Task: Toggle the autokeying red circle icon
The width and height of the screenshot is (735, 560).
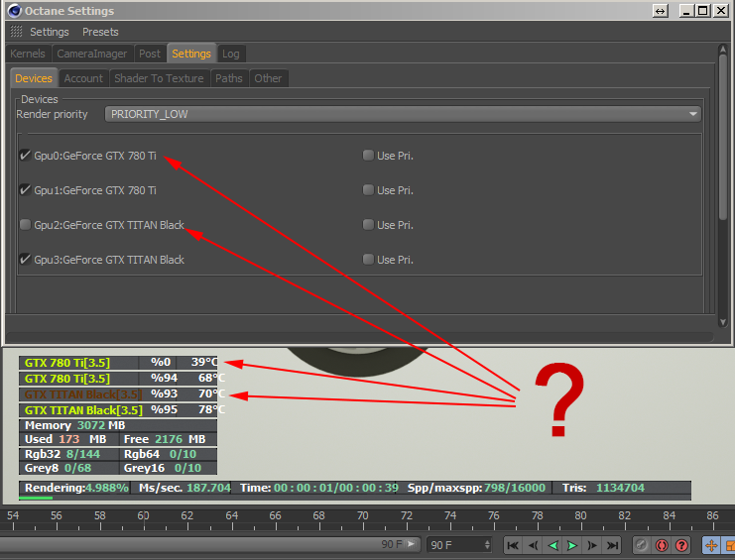Action: click(662, 545)
